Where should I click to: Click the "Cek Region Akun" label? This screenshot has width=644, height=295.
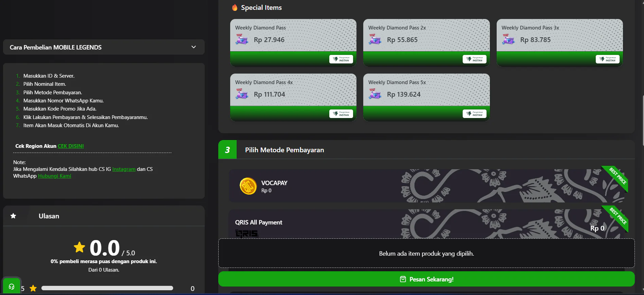[x=36, y=146]
